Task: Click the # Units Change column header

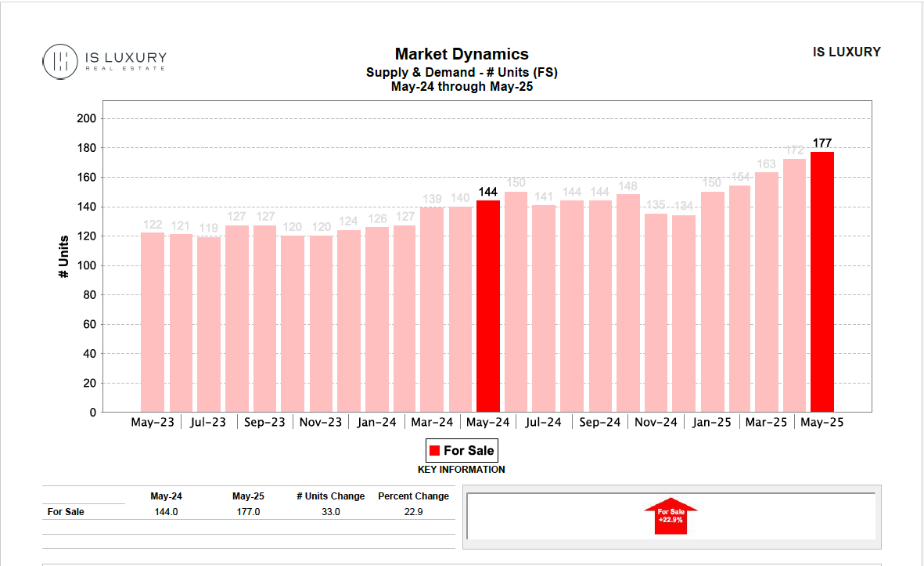Action: (330, 496)
